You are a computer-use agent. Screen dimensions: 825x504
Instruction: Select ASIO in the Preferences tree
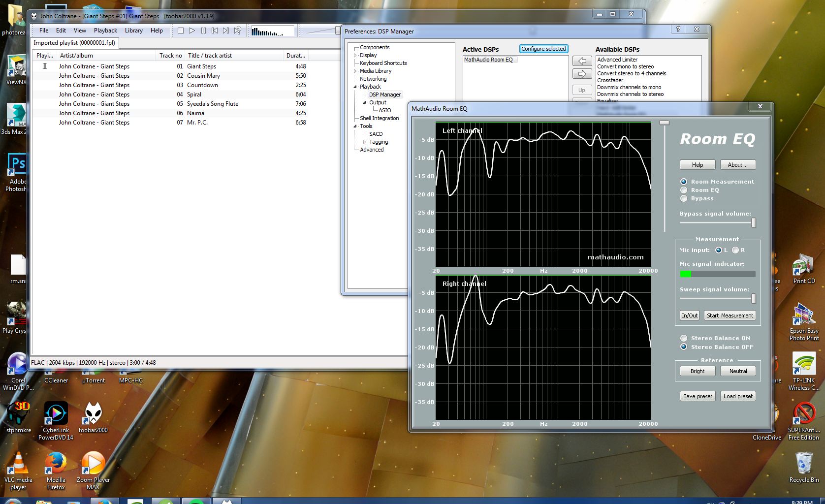385,110
